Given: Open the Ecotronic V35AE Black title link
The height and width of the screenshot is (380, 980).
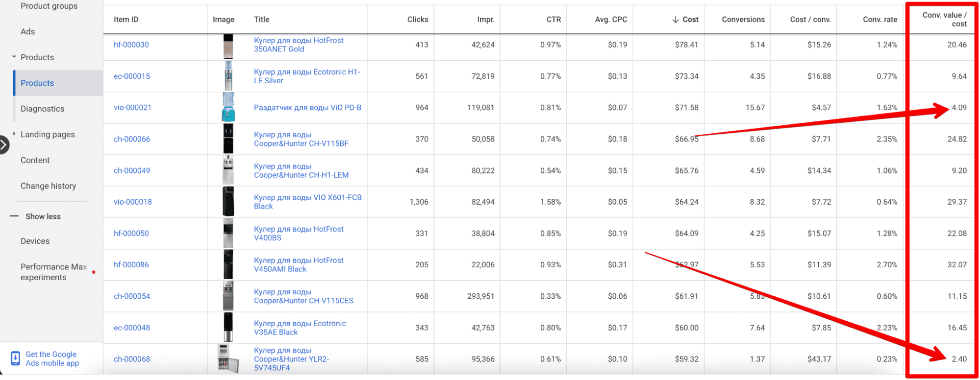Looking at the screenshot, I should (x=300, y=328).
